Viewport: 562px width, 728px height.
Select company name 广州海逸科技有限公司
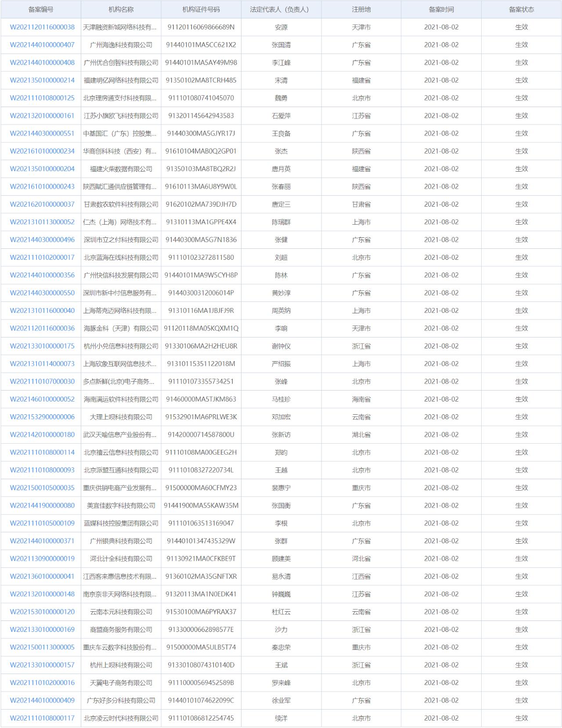(x=121, y=45)
